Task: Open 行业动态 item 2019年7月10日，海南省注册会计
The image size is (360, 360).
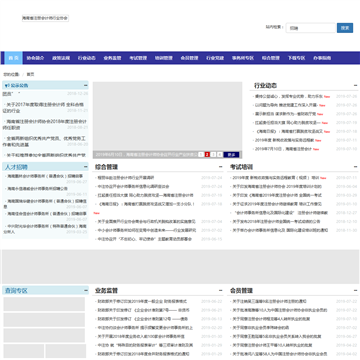Action: click(x=283, y=149)
